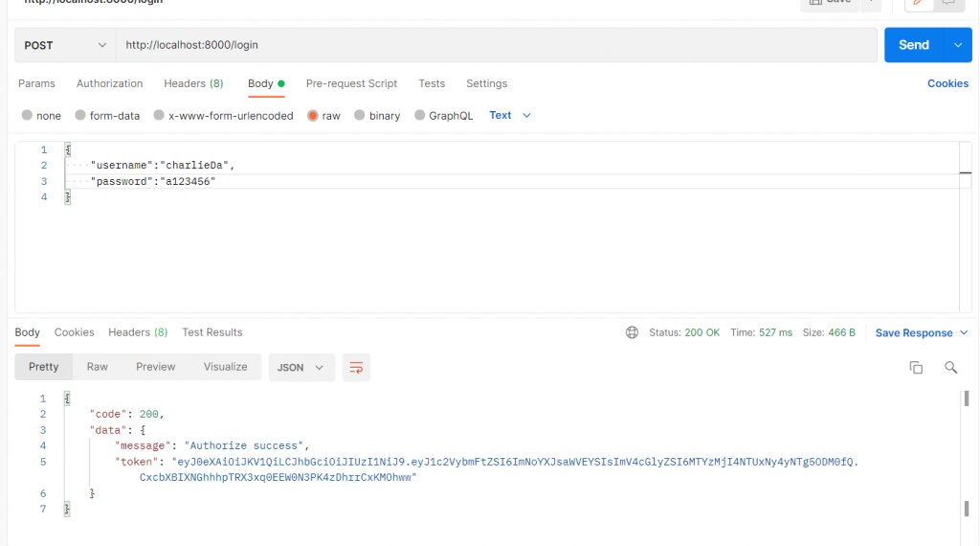Screen dimensions: 980x546
Task: Open the Cookies link on the right
Action: pyautogui.click(x=947, y=83)
